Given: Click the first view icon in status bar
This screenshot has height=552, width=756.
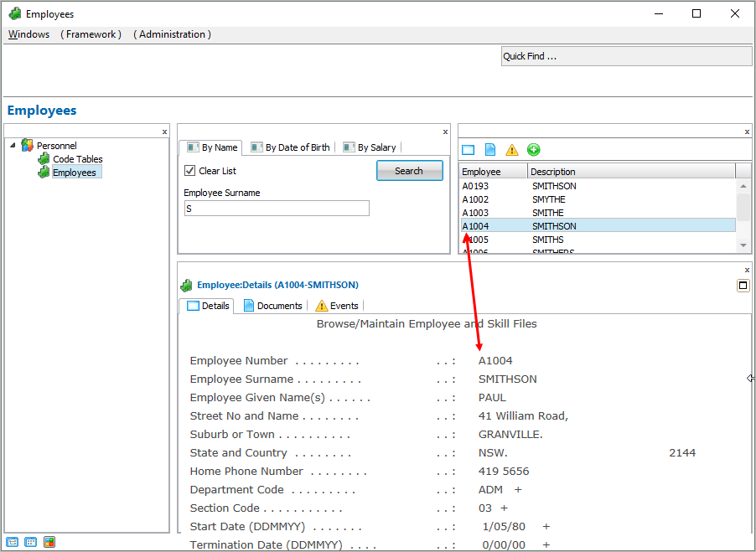Looking at the screenshot, I should pyautogui.click(x=13, y=542).
